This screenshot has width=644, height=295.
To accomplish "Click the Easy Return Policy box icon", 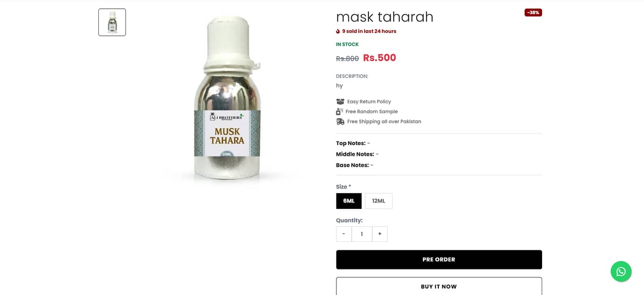I will click(x=340, y=102).
